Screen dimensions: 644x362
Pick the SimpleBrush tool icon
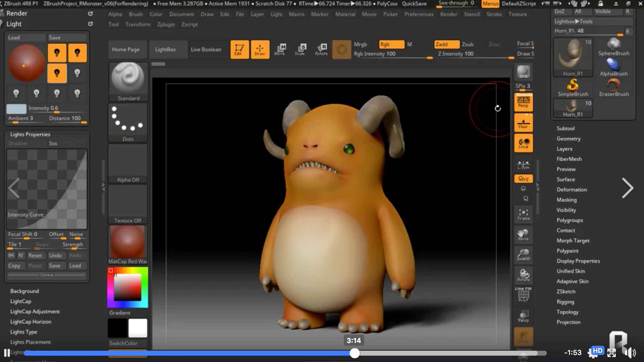[572, 87]
